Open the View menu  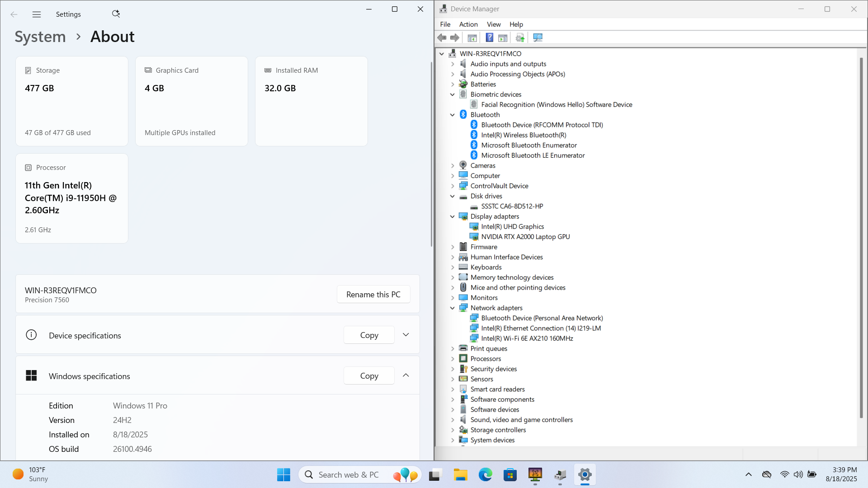coord(493,24)
